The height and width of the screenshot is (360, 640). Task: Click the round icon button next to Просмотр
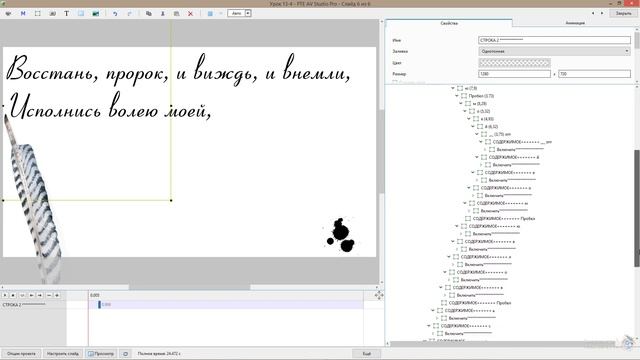tap(125, 353)
